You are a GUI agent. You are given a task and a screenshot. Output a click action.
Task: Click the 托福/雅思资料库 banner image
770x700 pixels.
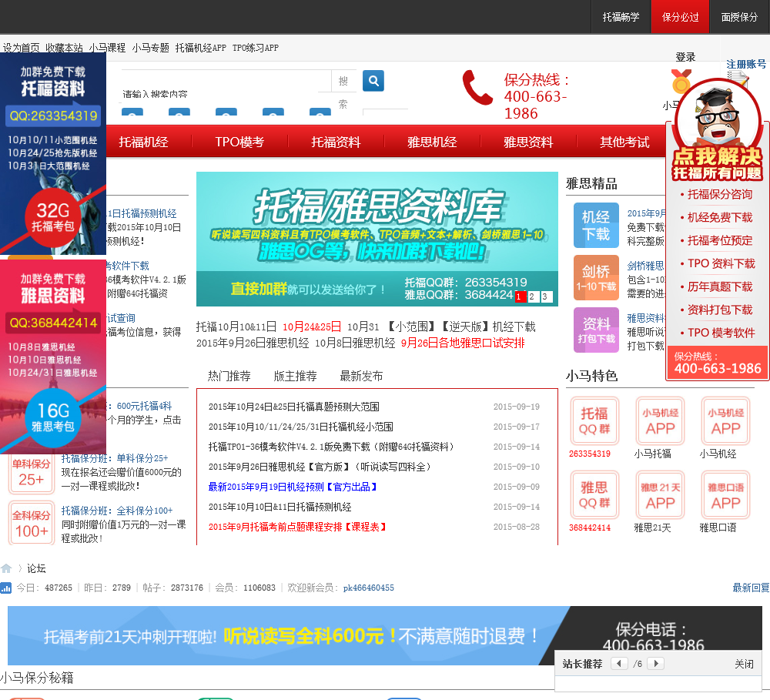pyautogui.click(x=377, y=239)
